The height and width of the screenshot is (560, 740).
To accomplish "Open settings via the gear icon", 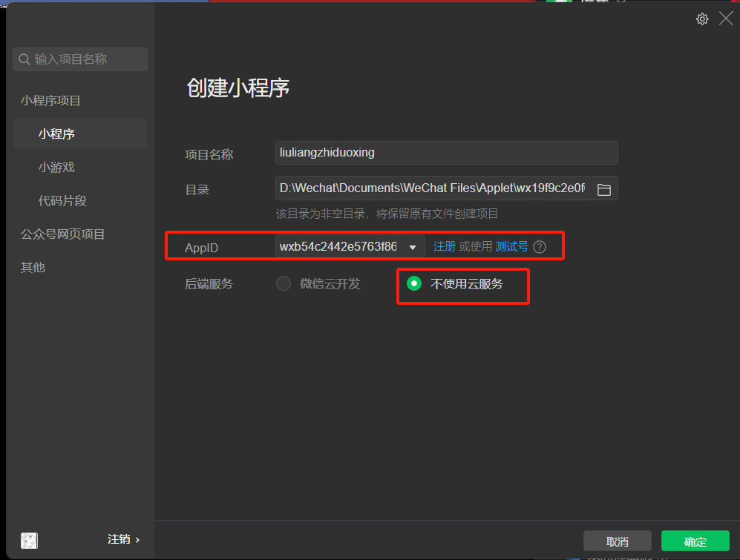I will (x=701, y=19).
